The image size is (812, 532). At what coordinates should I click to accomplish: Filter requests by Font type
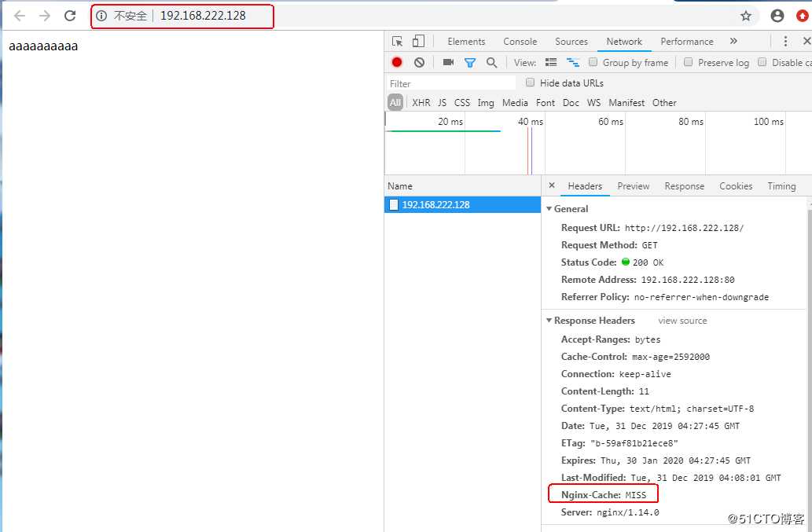tap(545, 102)
